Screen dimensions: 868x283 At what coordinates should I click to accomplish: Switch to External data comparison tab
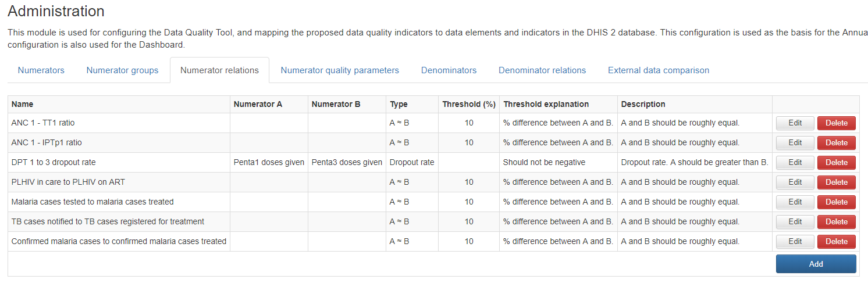click(659, 70)
